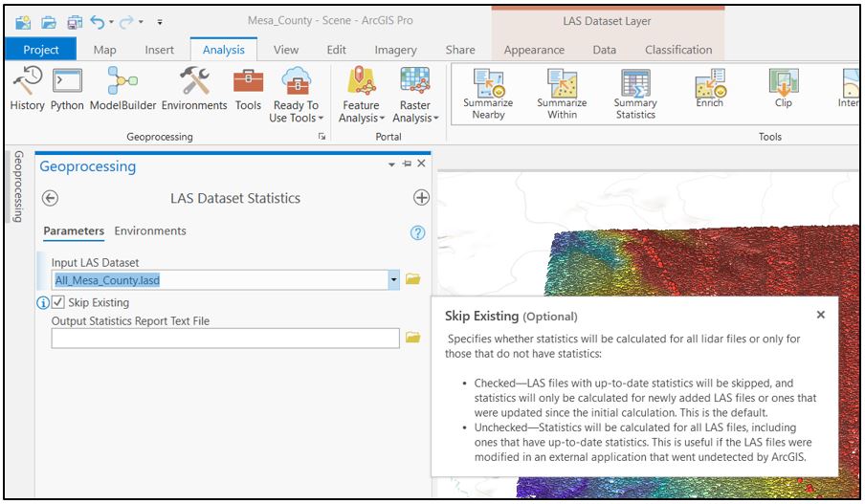This screenshot has width=865, height=504.
Task: Open the Appearance contextual tab
Action: [534, 50]
